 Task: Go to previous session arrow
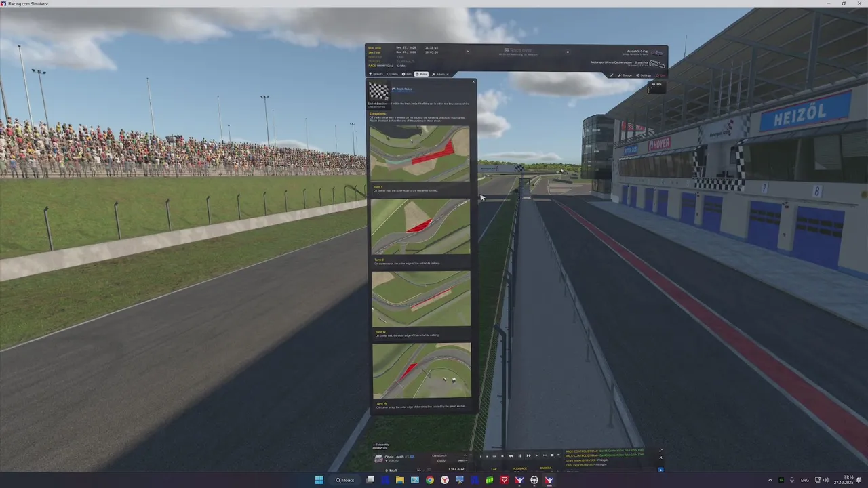(468, 52)
